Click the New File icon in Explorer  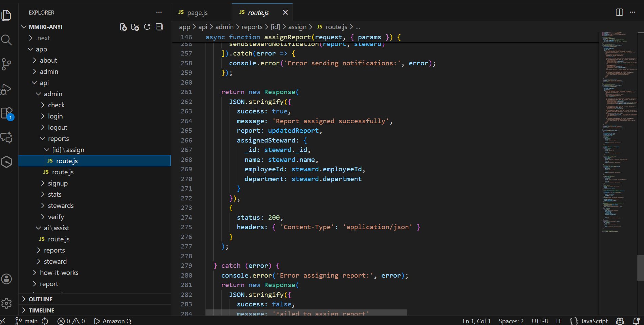123,27
